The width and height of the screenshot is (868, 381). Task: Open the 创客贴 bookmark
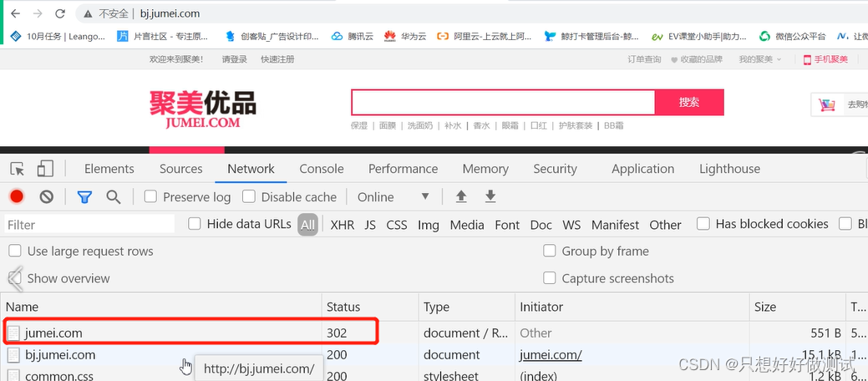tap(272, 37)
